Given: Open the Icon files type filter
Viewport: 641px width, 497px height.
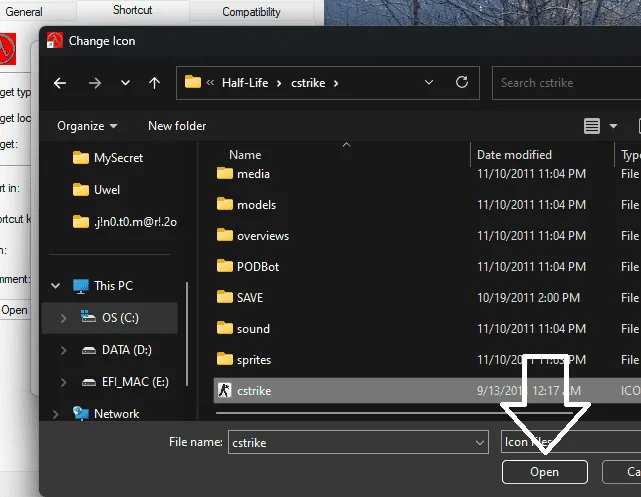Looking at the screenshot, I should (571, 442).
